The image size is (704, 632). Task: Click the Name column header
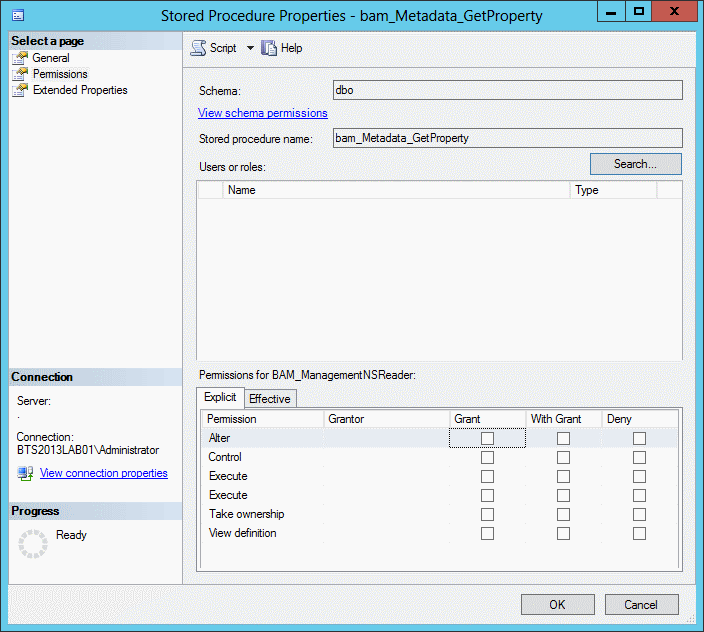point(396,190)
